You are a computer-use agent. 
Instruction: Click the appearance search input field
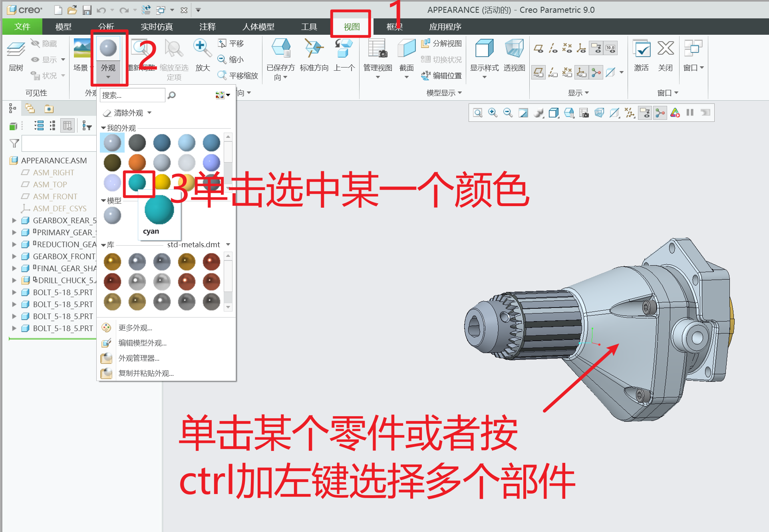point(132,95)
